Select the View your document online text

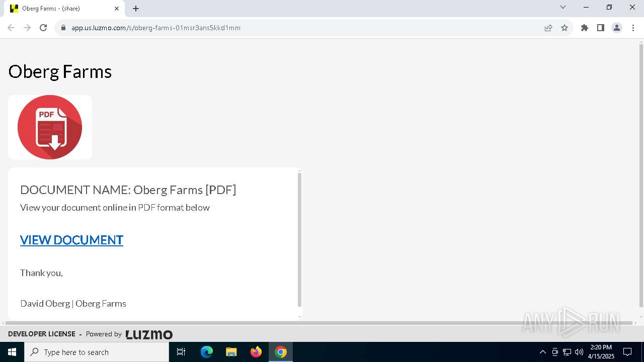pyautogui.click(x=115, y=207)
